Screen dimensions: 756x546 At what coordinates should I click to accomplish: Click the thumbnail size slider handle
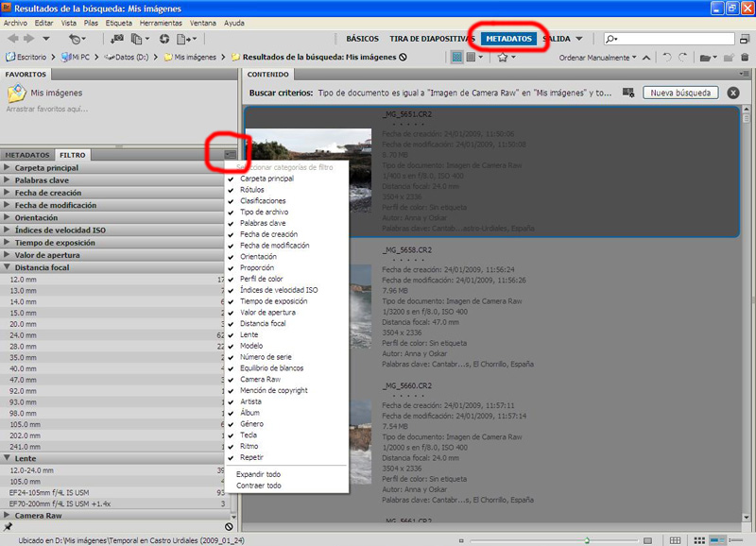(x=587, y=540)
